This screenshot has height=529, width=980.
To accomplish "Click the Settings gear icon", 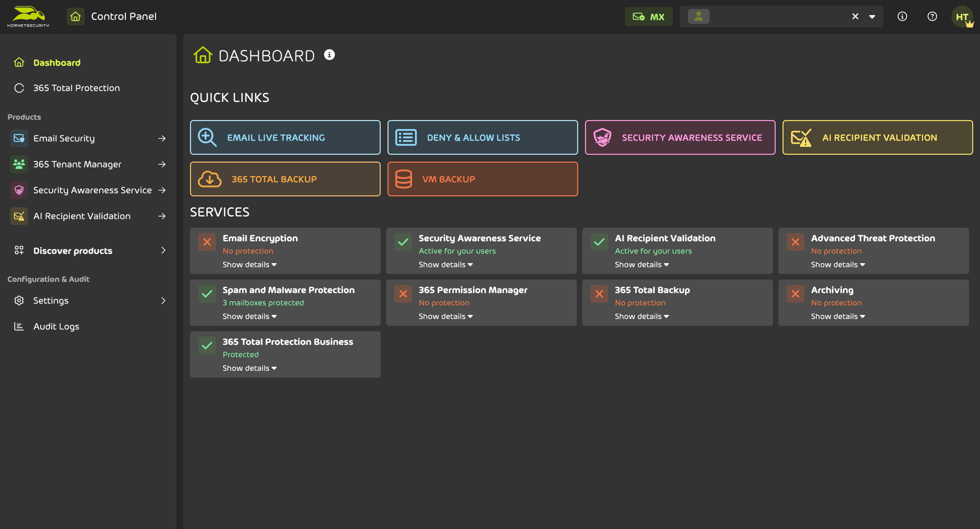I will tap(19, 300).
